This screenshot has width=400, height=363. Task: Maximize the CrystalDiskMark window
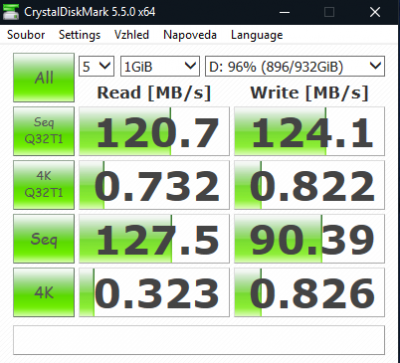click(329, 12)
